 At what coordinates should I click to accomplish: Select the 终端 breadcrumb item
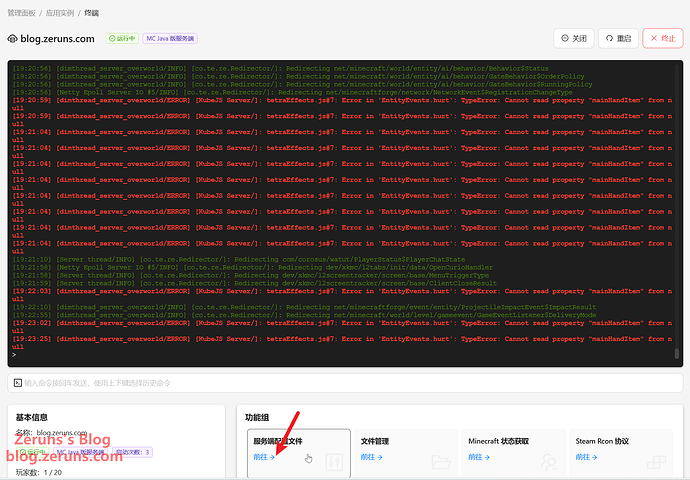click(92, 13)
